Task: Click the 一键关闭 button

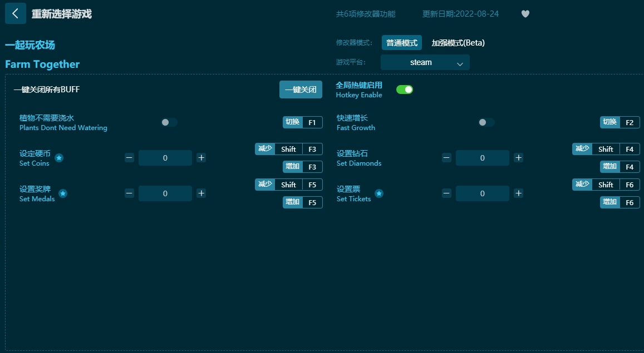Action: click(x=301, y=90)
